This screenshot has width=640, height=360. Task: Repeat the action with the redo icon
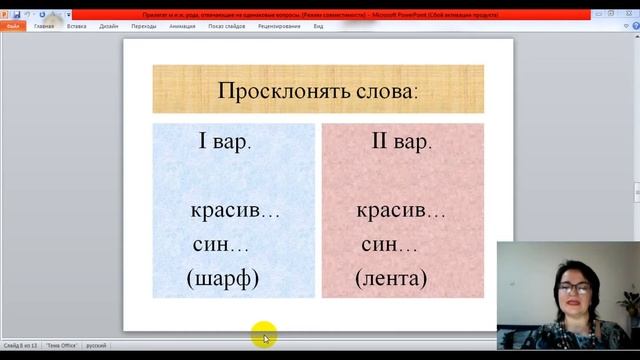(x=42, y=15)
